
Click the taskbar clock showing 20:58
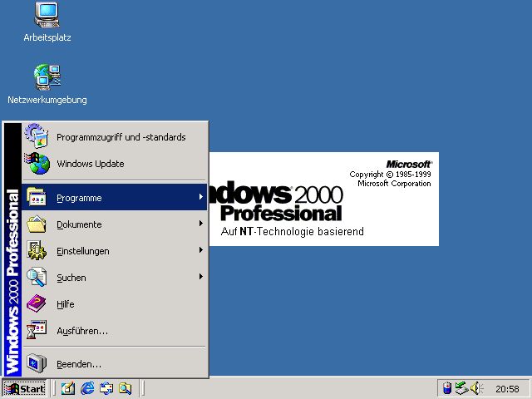(507, 388)
